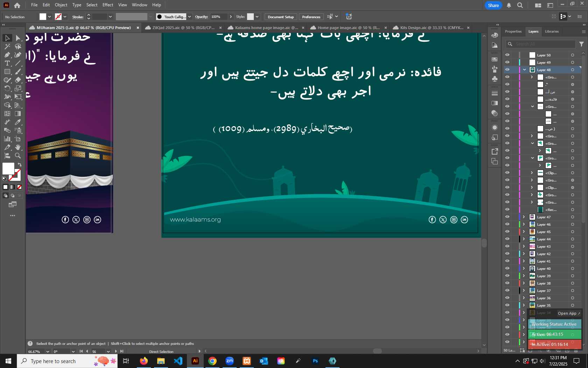Select the Gradient tool in toolbar

[18, 114]
